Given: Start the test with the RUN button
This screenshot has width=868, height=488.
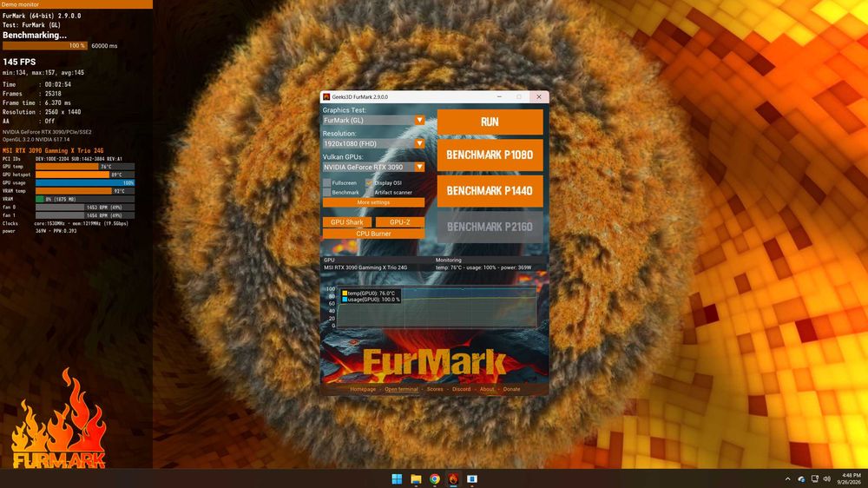Looking at the screenshot, I should pyautogui.click(x=490, y=122).
